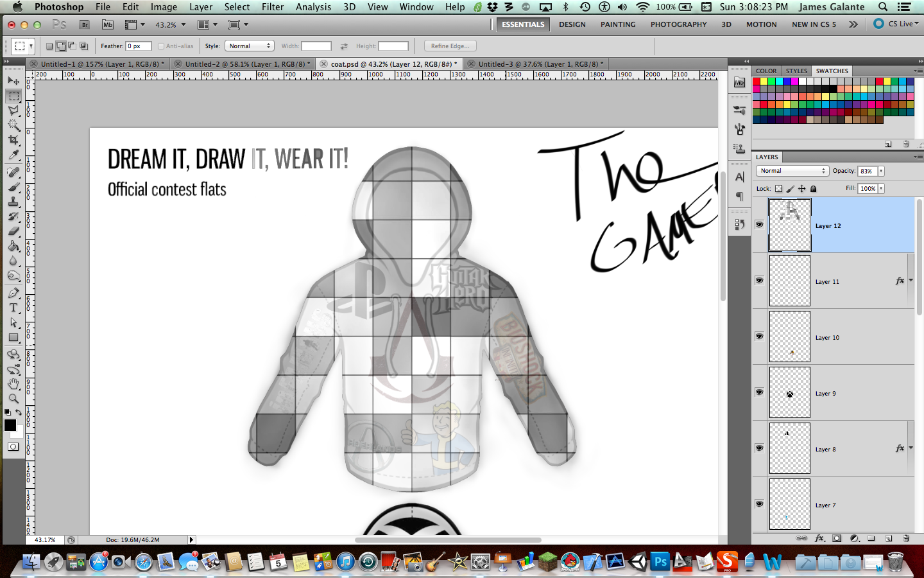The height and width of the screenshot is (578, 924).
Task: Switch to the Styles panel tab
Action: pos(796,71)
